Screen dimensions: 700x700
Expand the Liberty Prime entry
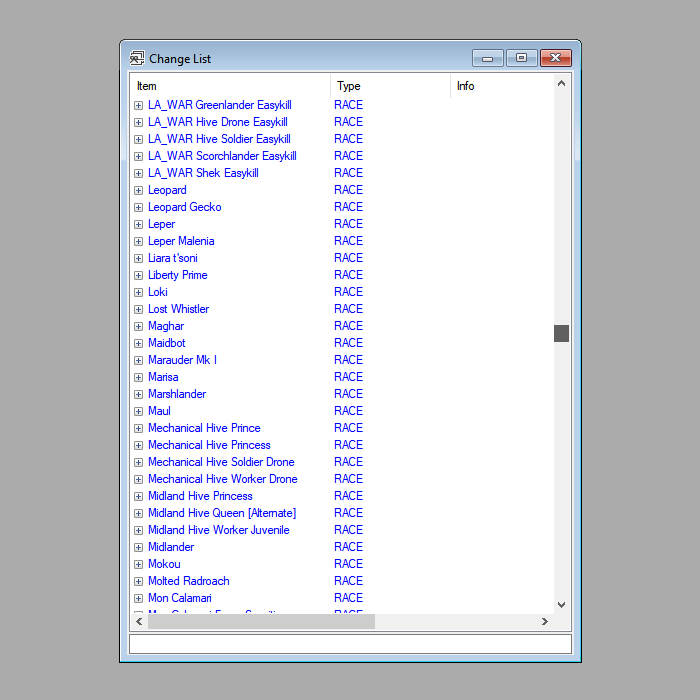[x=138, y=275]
